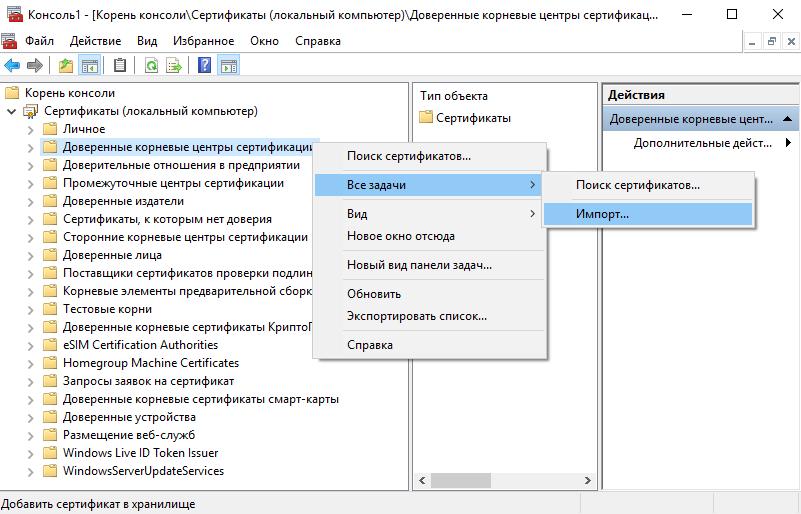Choose Импорт... in the submenu
Image resolution: width=801 pixels, height=514 pixels.
coord(648,214)
